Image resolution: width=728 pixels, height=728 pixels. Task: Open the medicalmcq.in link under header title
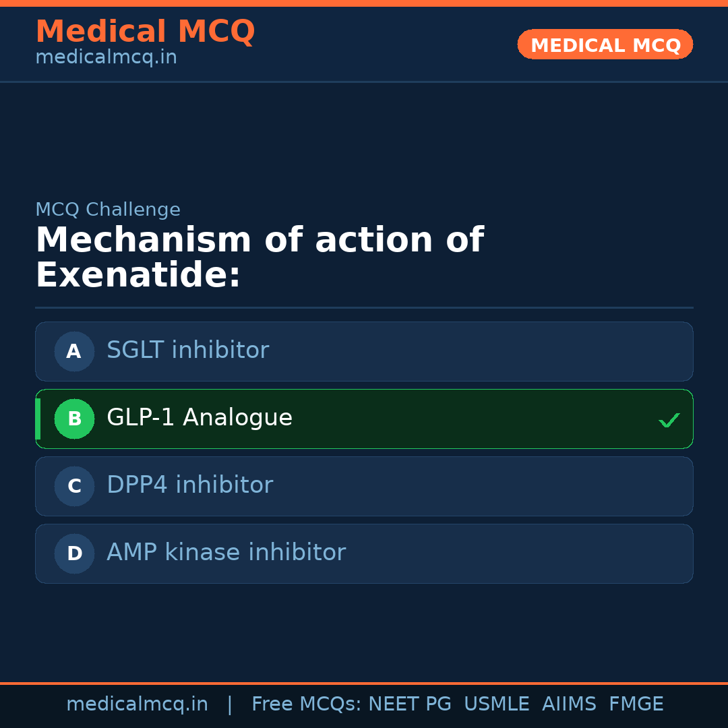point(106,57)
